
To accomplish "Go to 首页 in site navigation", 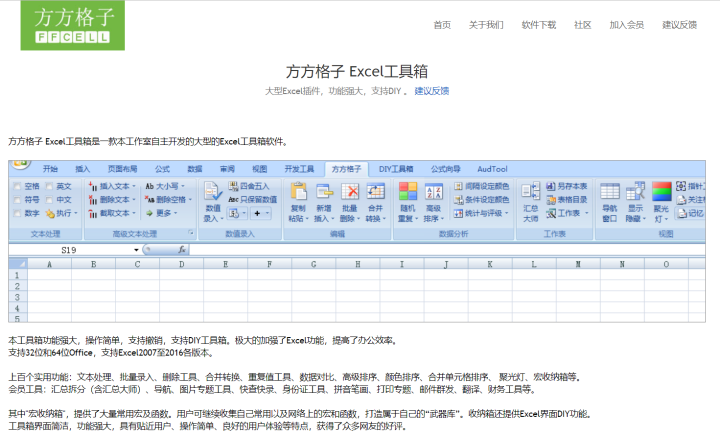I will 442,25.
